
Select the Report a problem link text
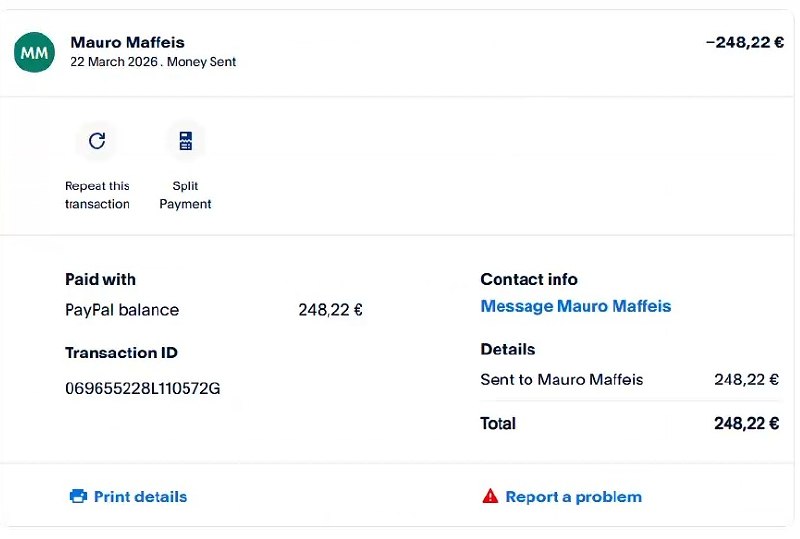click(x=573, y=497)
